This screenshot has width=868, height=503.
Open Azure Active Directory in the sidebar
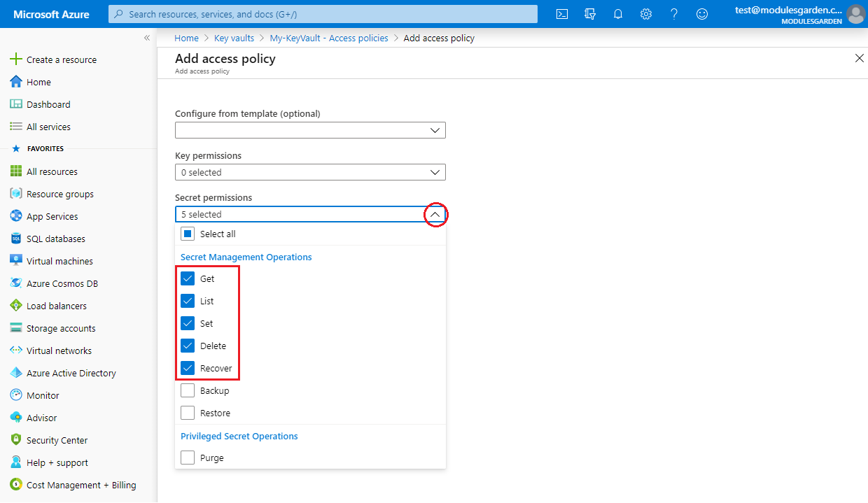(x=71, y=373)
